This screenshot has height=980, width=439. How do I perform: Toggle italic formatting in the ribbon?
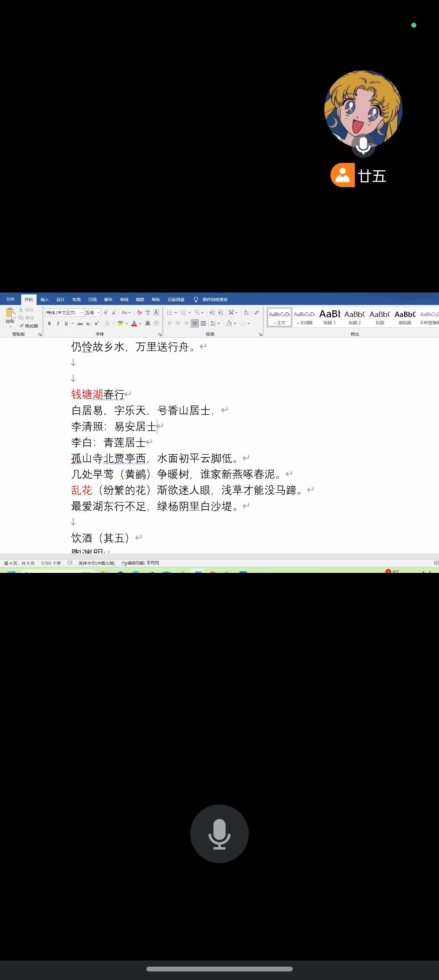click(x=58, y=323)
